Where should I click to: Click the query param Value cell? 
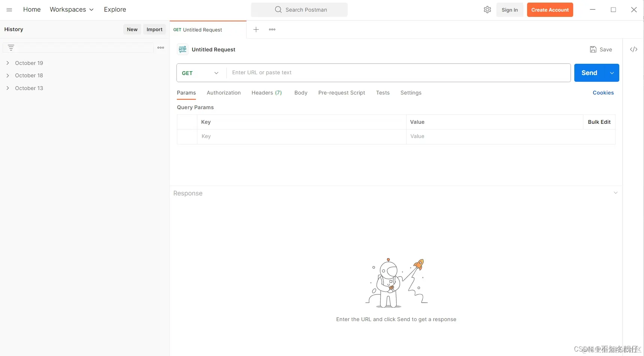point(511,137)
